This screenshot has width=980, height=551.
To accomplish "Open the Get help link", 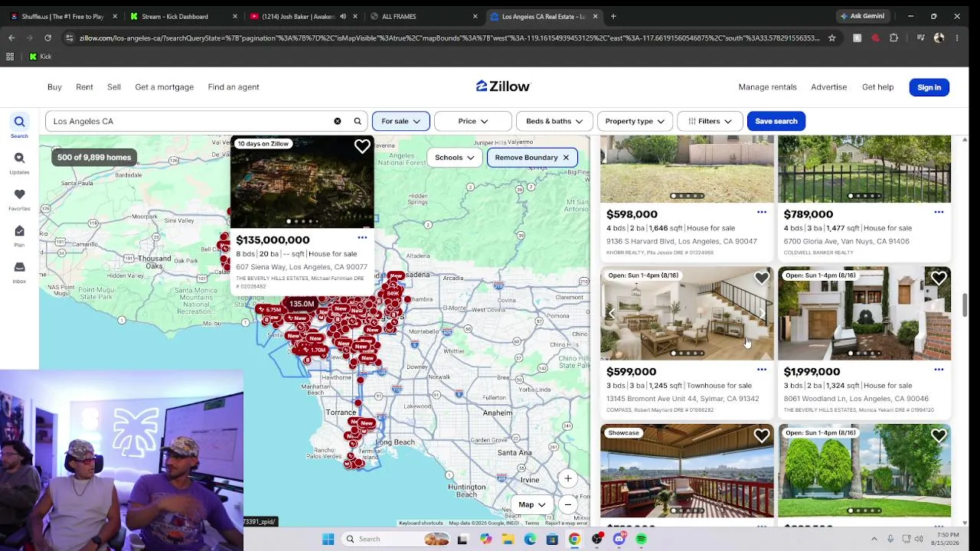I will coord(877,86).
